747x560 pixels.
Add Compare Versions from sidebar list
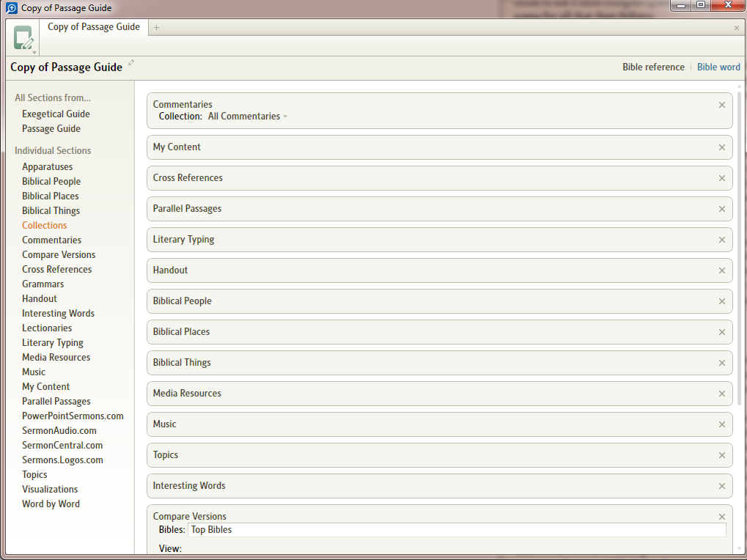tap(59, 255)
